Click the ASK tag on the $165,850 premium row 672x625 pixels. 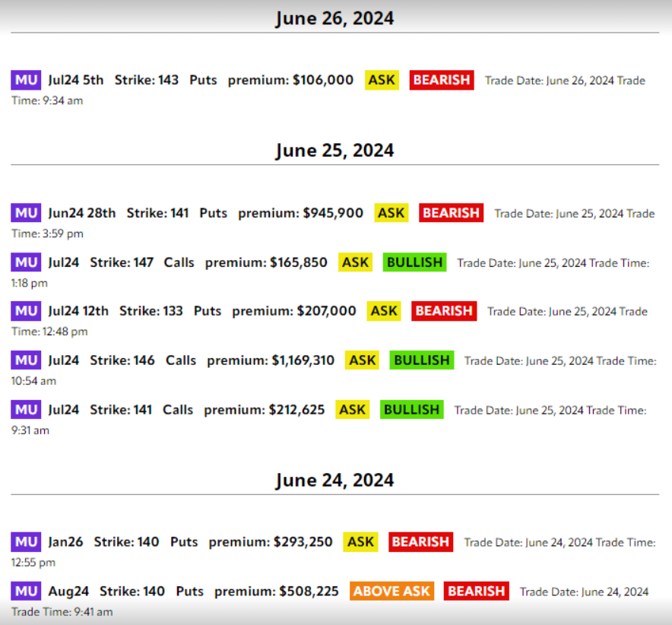[x=355, y=262]
